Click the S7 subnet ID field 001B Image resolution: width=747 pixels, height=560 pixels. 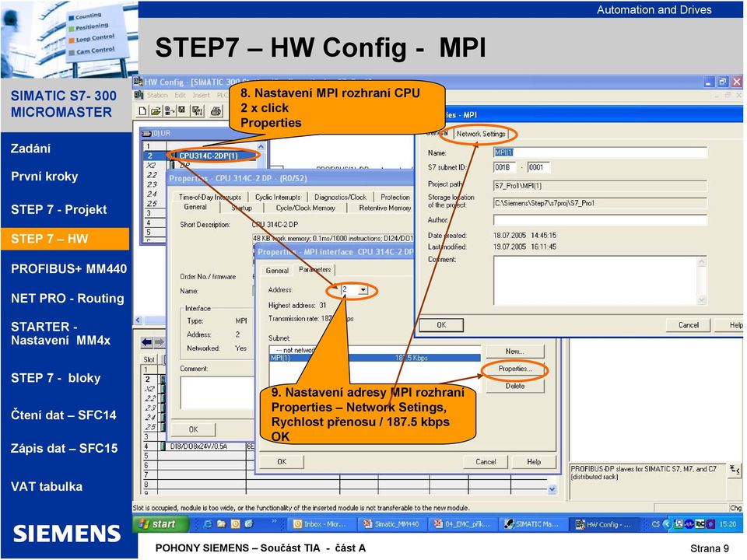tap(504, 167)
